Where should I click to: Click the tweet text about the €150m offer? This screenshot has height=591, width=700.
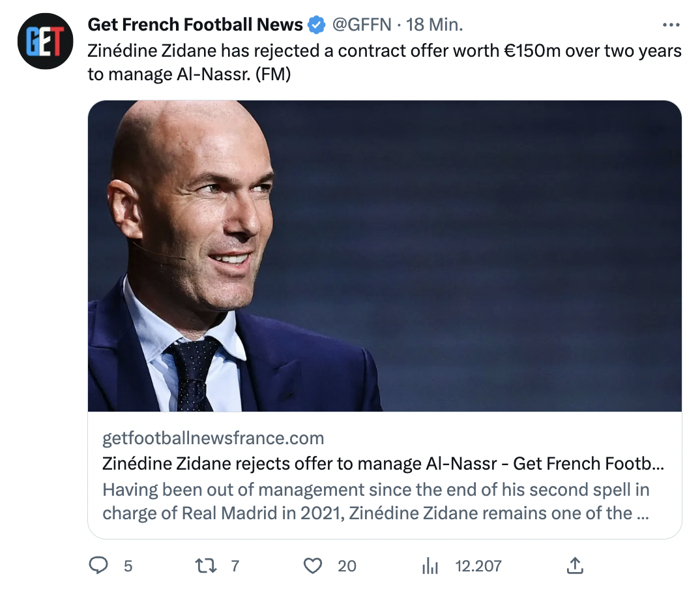pos(385,63)
